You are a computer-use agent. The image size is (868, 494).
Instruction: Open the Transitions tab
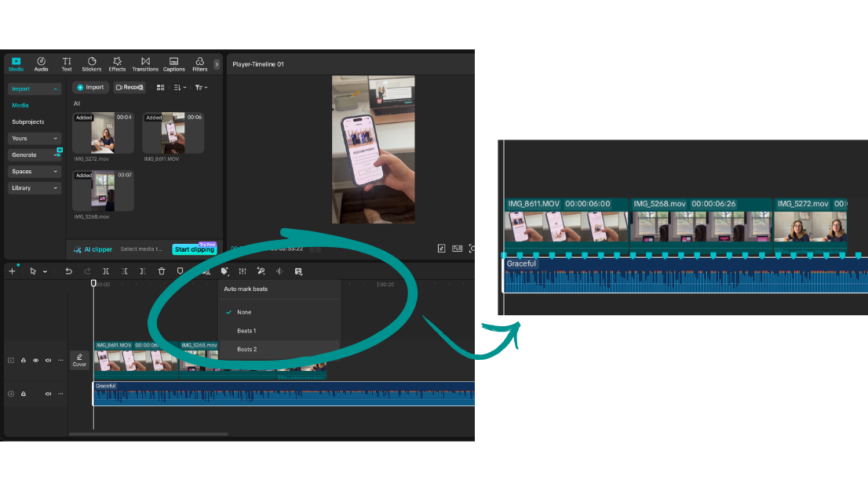[145, 64]
